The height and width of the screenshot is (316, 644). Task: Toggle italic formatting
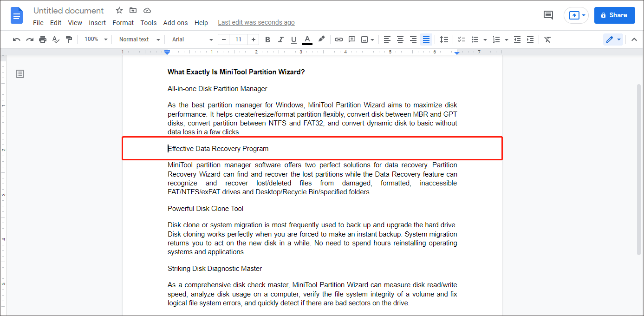[280, 39]
